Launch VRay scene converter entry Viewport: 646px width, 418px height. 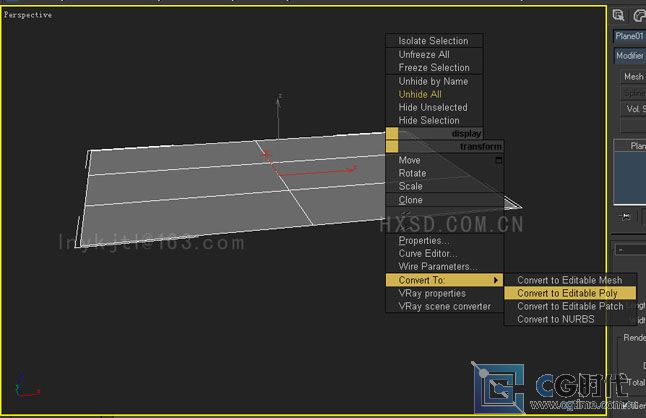click(x=445, y=306)
